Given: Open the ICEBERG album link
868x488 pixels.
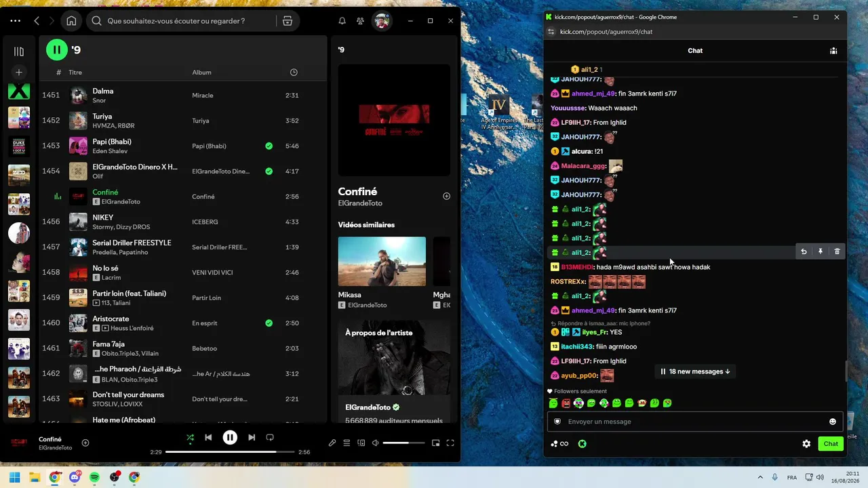Looking at the screenshot, I should point(205,222).
